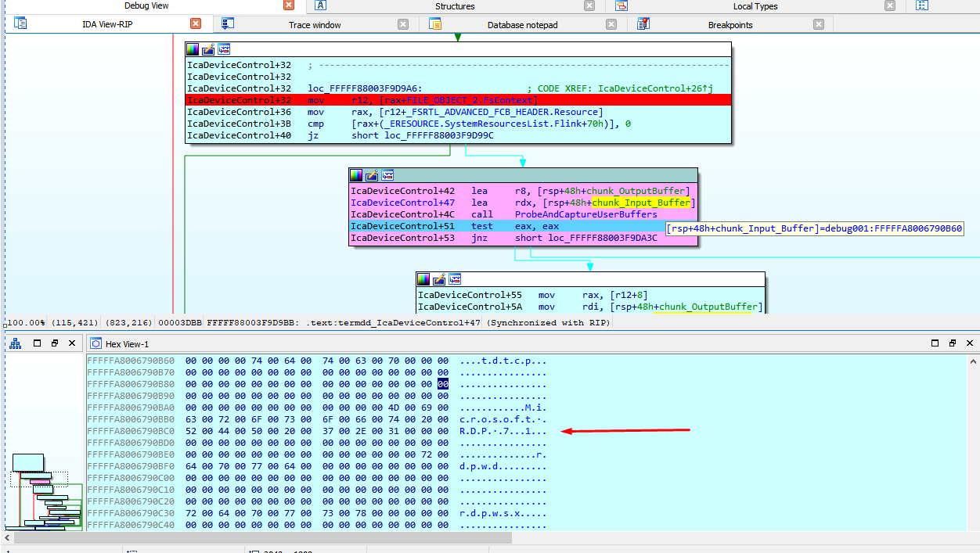Click the '(Synchronized with RIP)' status text
The width and height of the screenshot is (980, 553).
(x=548, y=322)
